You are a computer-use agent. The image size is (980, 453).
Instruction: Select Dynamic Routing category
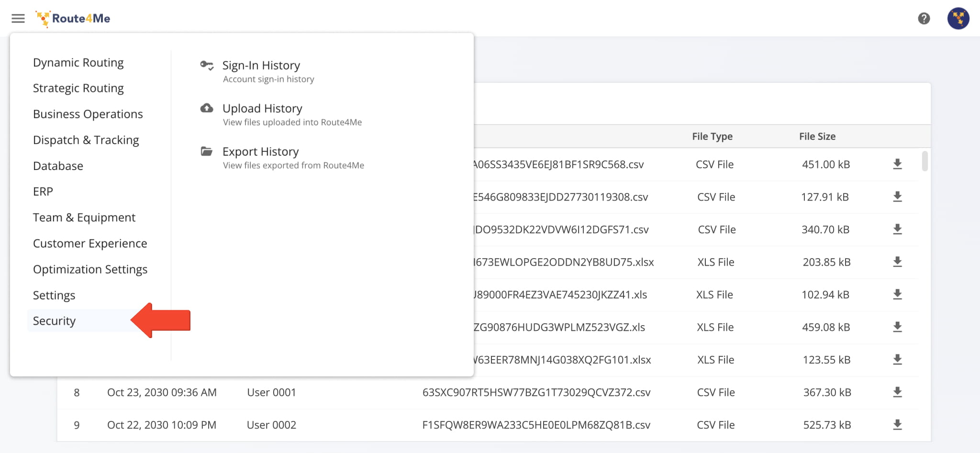(78, 63)
